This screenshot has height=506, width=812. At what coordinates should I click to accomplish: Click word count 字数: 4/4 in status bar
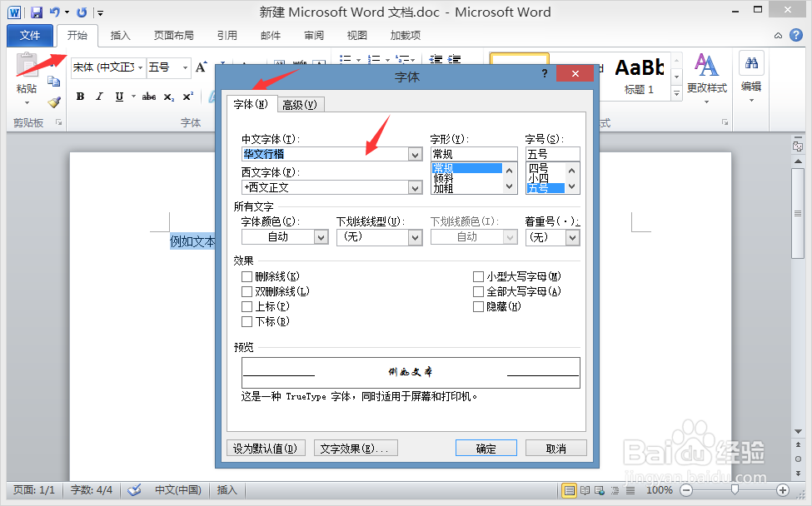tap(91, 489)
